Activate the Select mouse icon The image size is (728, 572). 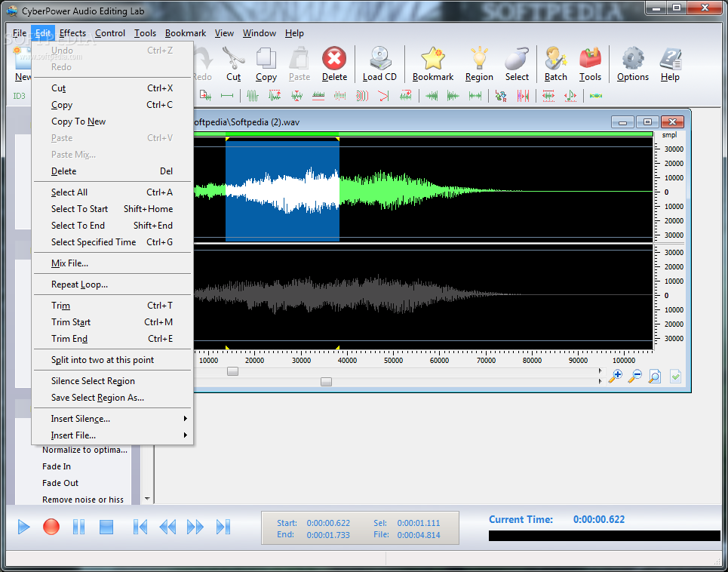click(x=517, y=59)
